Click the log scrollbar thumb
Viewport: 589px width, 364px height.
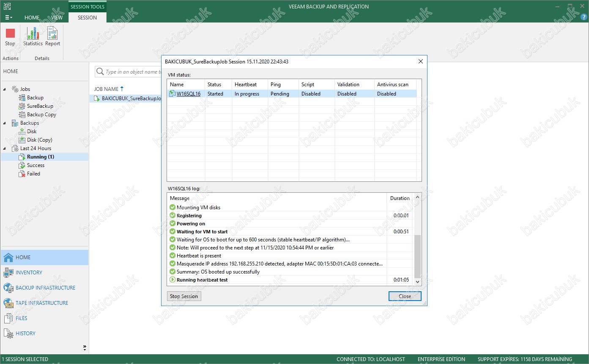pyautogui.click(x=417, y=256)
